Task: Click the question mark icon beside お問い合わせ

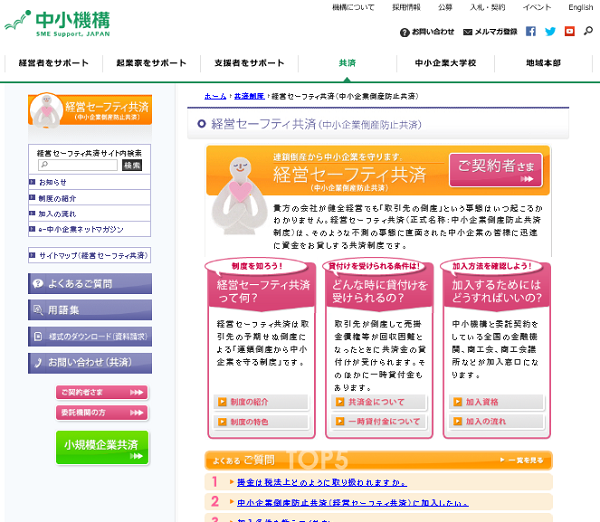Action: [x=404, y=33]
